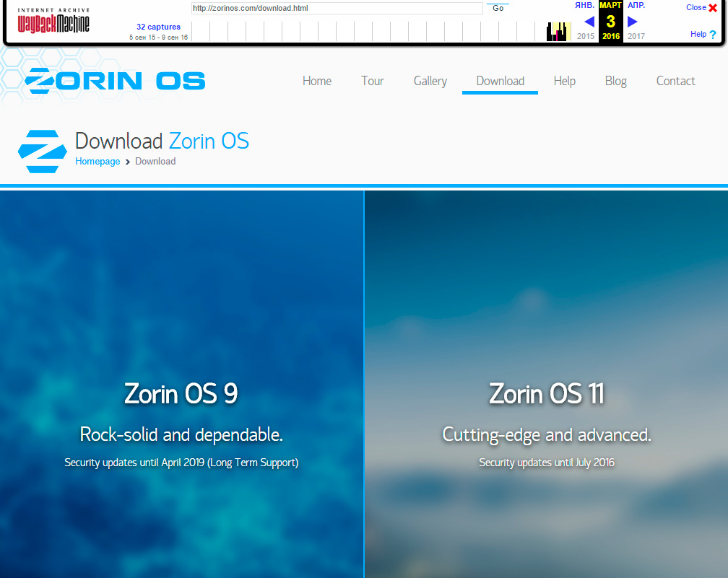The height and width of the screenshot is (578, 728).
Task: Click 'Security updates until April 2019' text
Action: point(134,463)
